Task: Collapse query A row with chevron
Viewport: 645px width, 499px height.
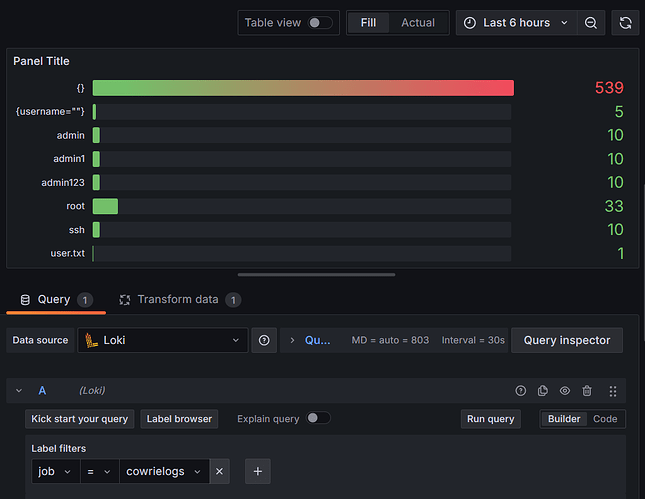Action: click(x=19, y=391)
